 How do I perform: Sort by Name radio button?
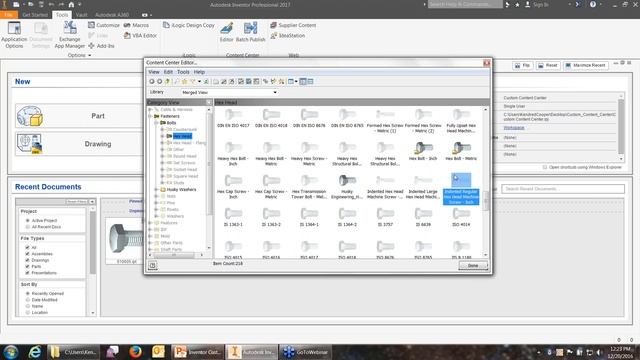click(x=28, y=306)
